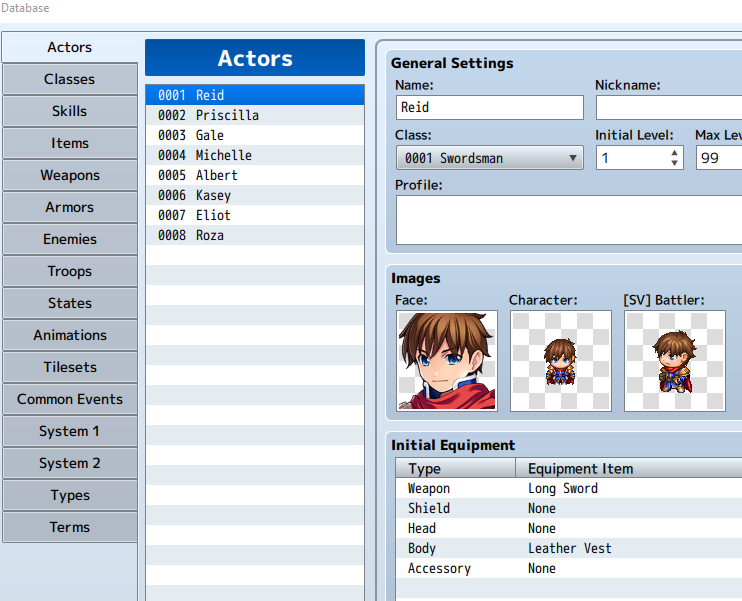Image resolution: width=742 pixels, height=601 pixels.
Task: Click the Name field containing Reid
Action: [490, 107]
